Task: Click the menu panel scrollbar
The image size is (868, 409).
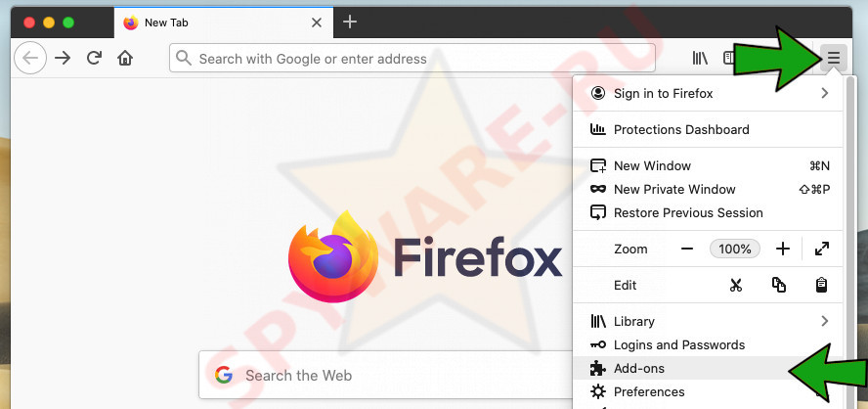Action: [x=850, y=244]
